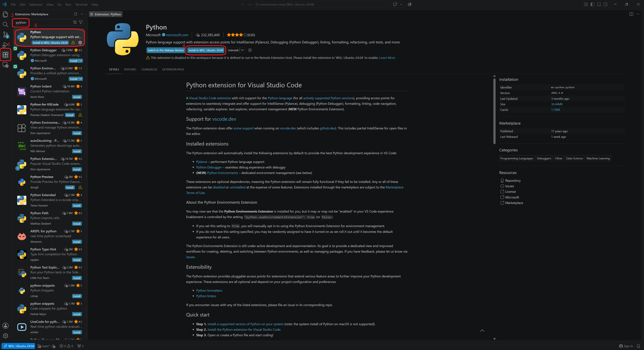
Task: Open the Terminal menu
Action: pos(81,5)
